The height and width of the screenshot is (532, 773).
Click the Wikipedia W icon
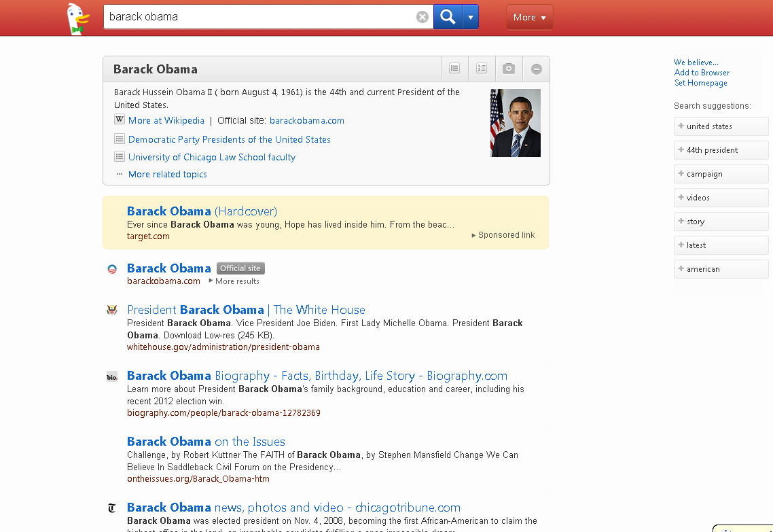click(x=120, y=120)
